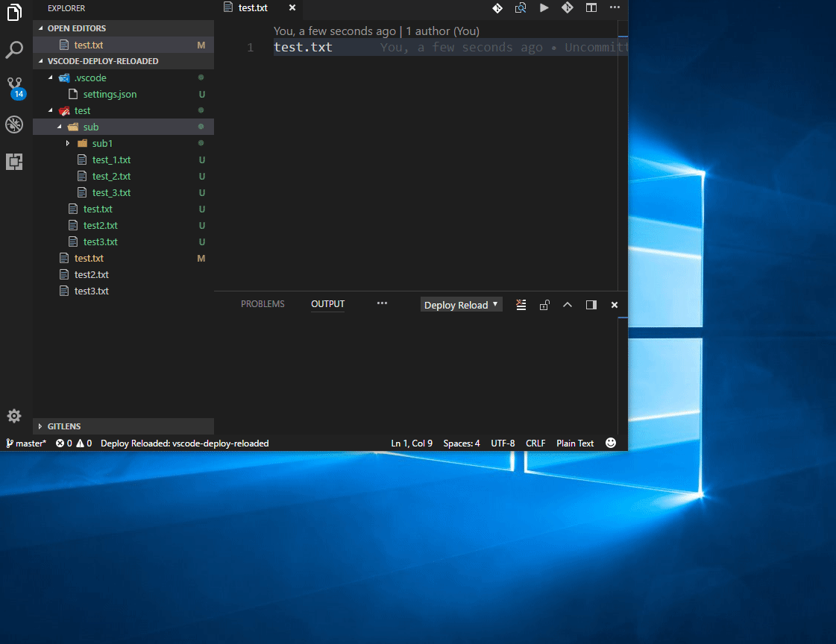The height and width of the screenshot is (644, 836).
Task: Select test.txt under OPEN EDITORS
Action: (123, 45)
